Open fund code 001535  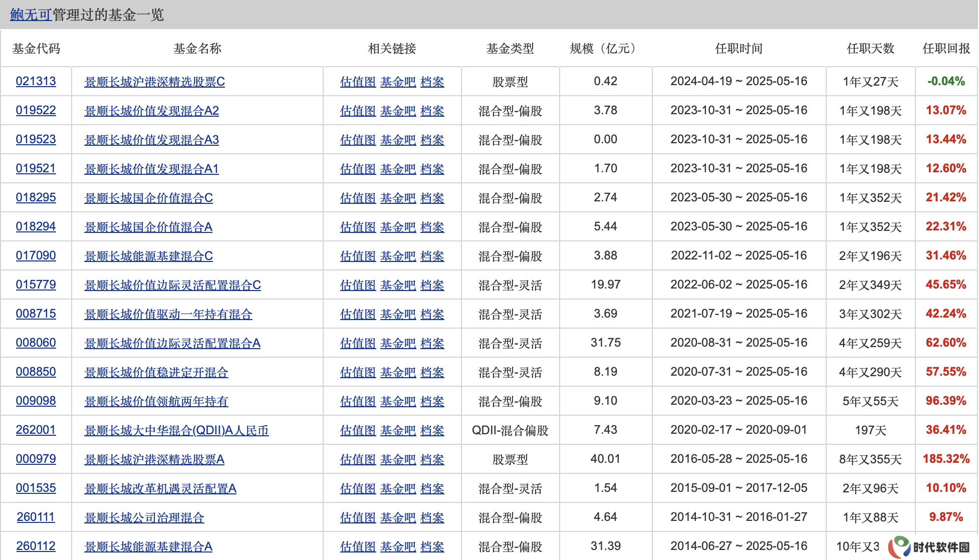(x=36, y=488)
